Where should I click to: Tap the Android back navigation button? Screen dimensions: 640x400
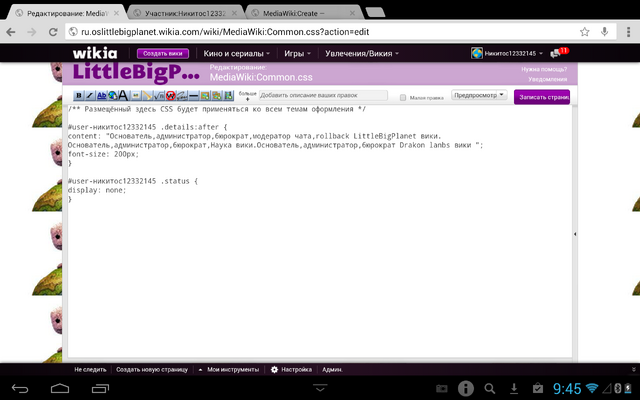(20, 388)
